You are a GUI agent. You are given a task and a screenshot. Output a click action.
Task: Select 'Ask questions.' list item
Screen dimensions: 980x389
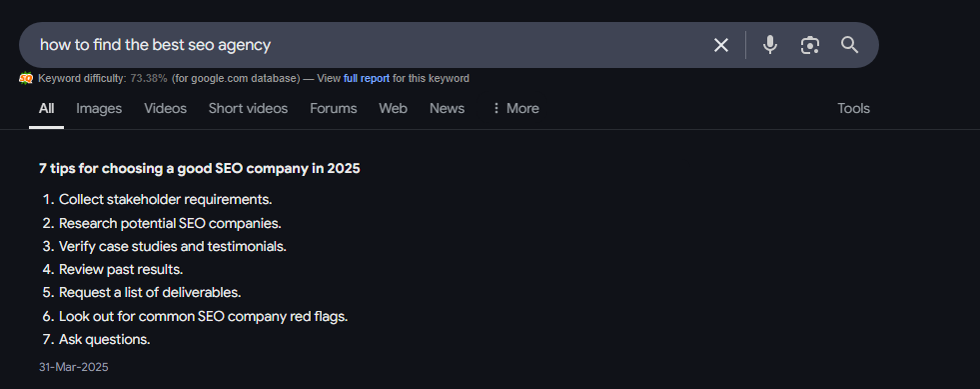(104, 340)
